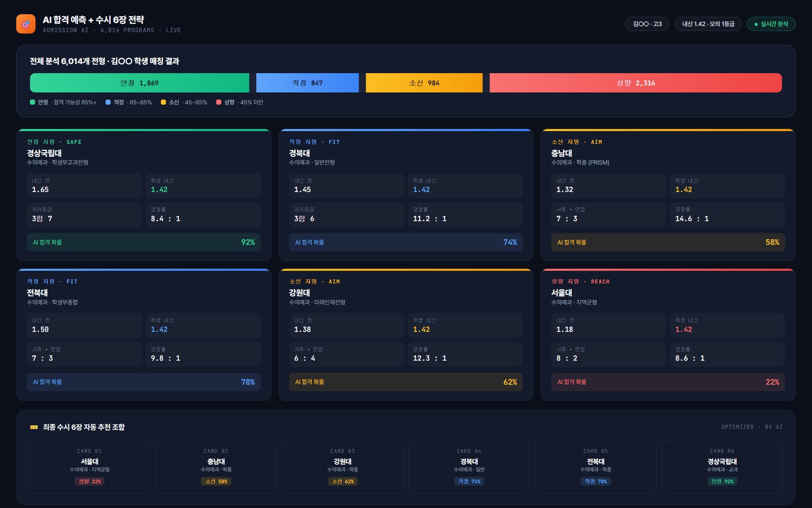Click the 적정 74% badge in CARD 04

469,482
